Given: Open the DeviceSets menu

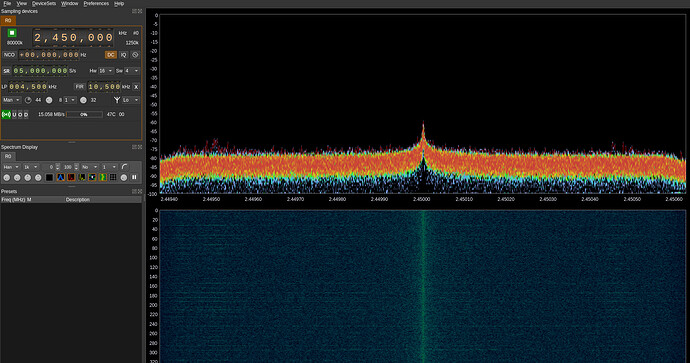Looking at the screenshot, I should click(44, 4).
